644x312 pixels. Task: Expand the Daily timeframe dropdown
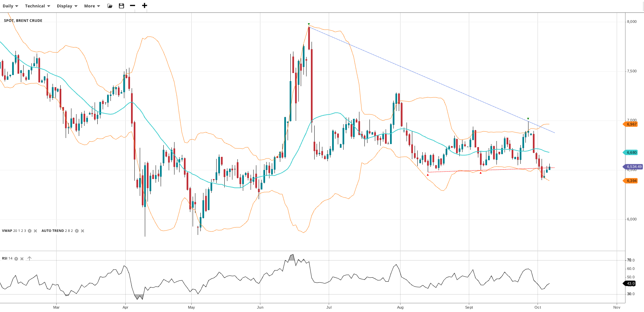pyautogui.click(x=10, y=6)
